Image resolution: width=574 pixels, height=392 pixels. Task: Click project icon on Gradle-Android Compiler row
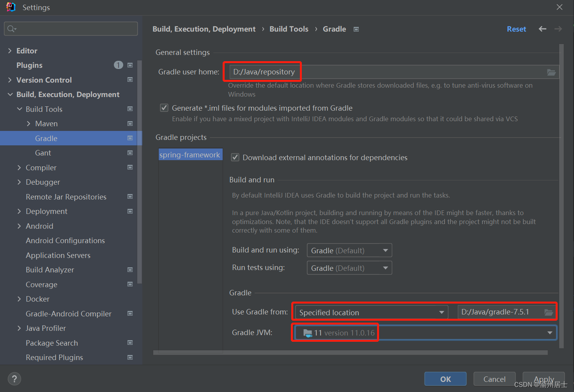click(x=130, y=313)
